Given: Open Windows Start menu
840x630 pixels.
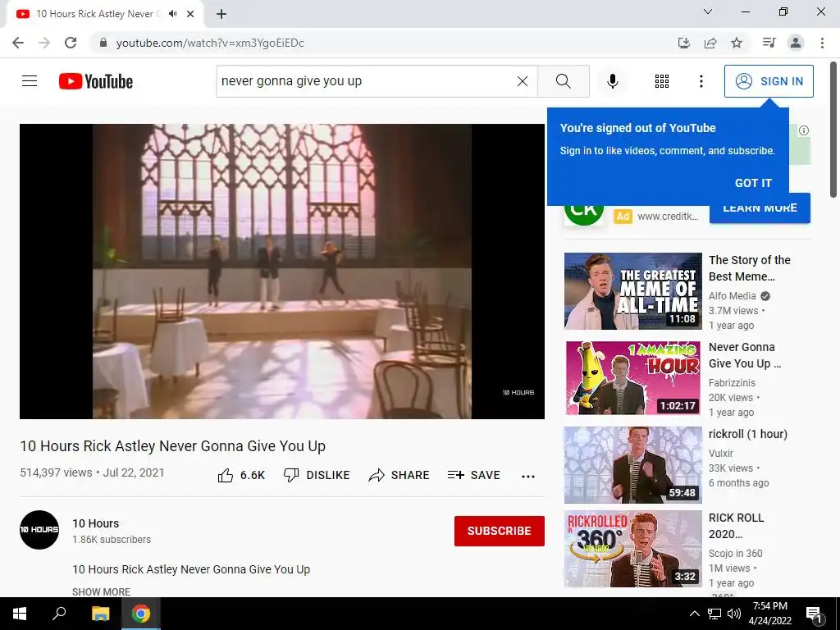Looking at the screenshot, I should pyautogui.click(x=20, y=614).
